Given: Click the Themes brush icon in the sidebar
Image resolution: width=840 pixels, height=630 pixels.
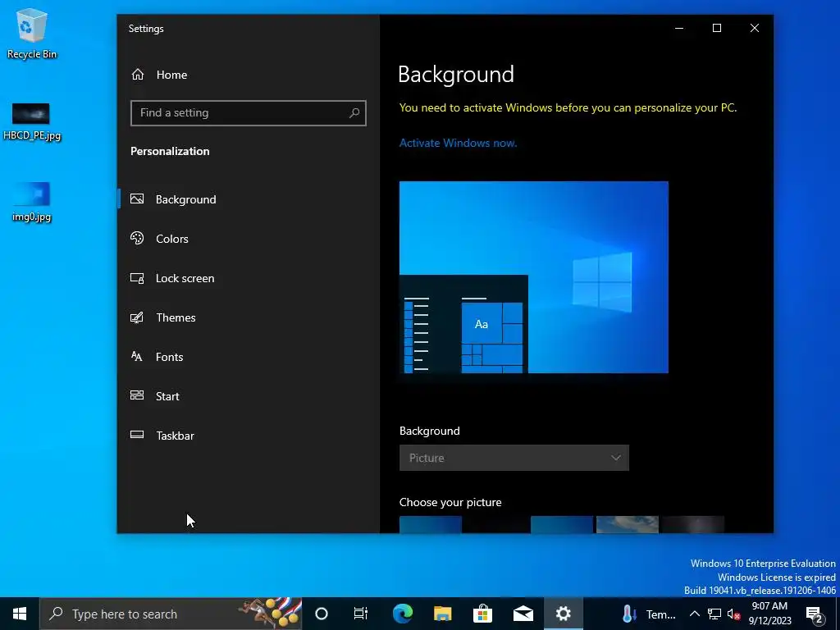Looking at the screenshot, I should coord(137,317).
